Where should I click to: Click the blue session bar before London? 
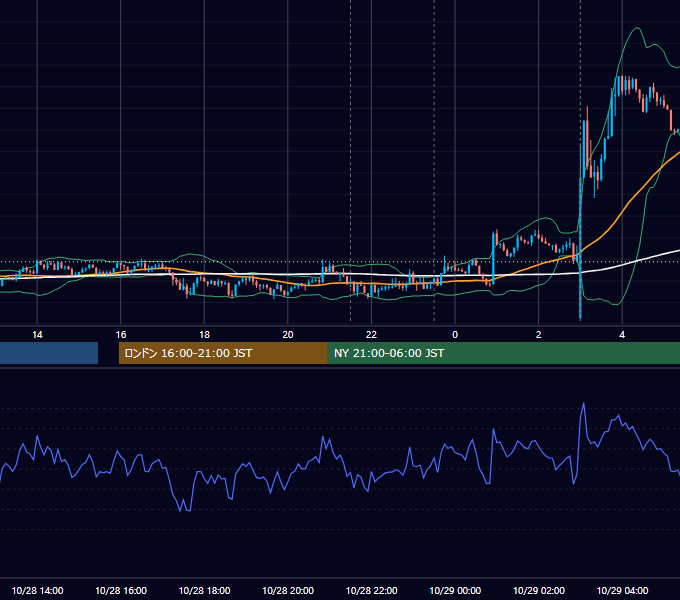pyautogui.click(x=49, y=353)
